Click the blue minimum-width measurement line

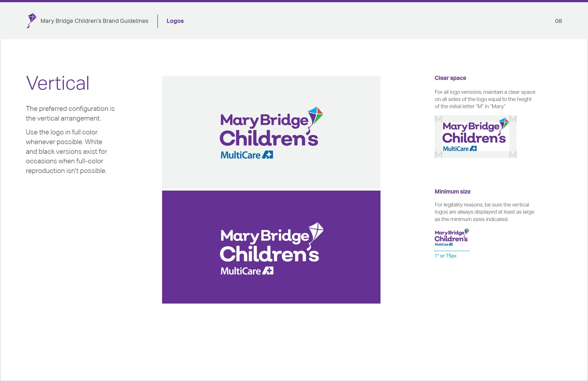[452, 251]
